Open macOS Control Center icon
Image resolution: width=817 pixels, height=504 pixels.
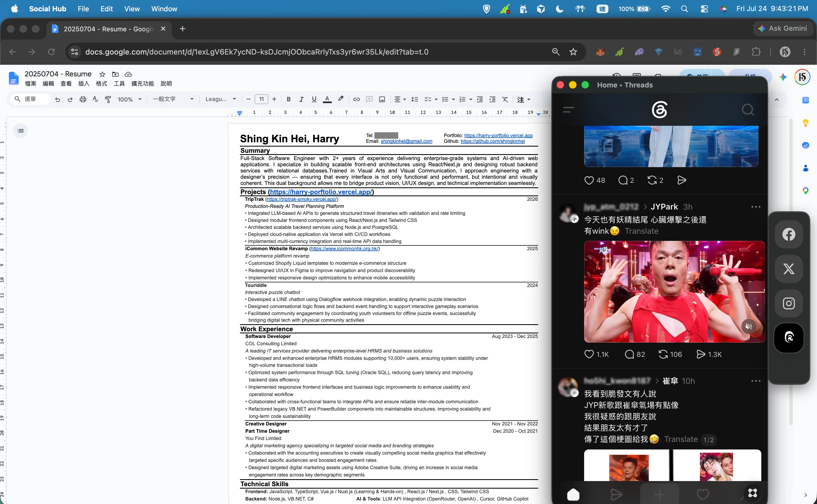coord(704,9)
